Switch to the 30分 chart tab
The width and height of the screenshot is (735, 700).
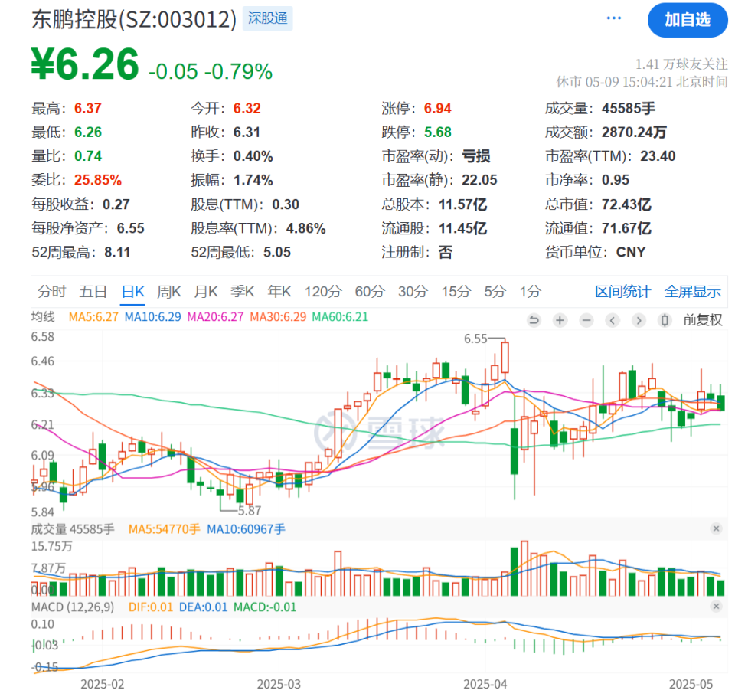[x=413, y=292]
